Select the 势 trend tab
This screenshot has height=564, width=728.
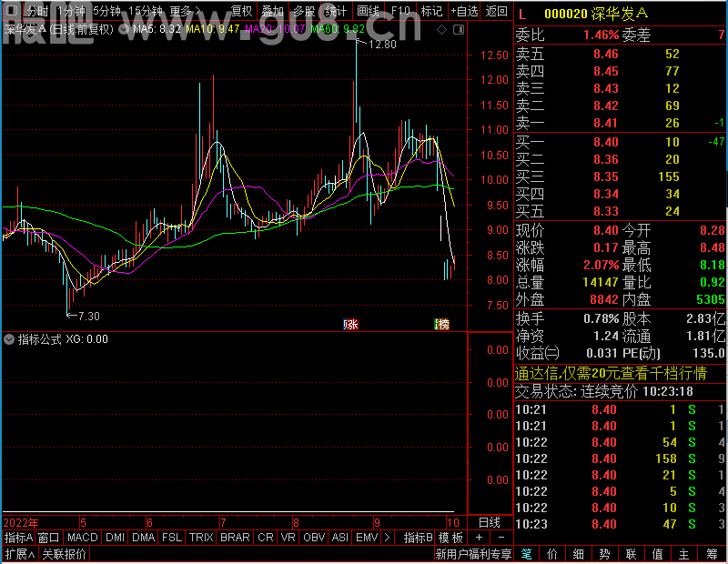604,554
